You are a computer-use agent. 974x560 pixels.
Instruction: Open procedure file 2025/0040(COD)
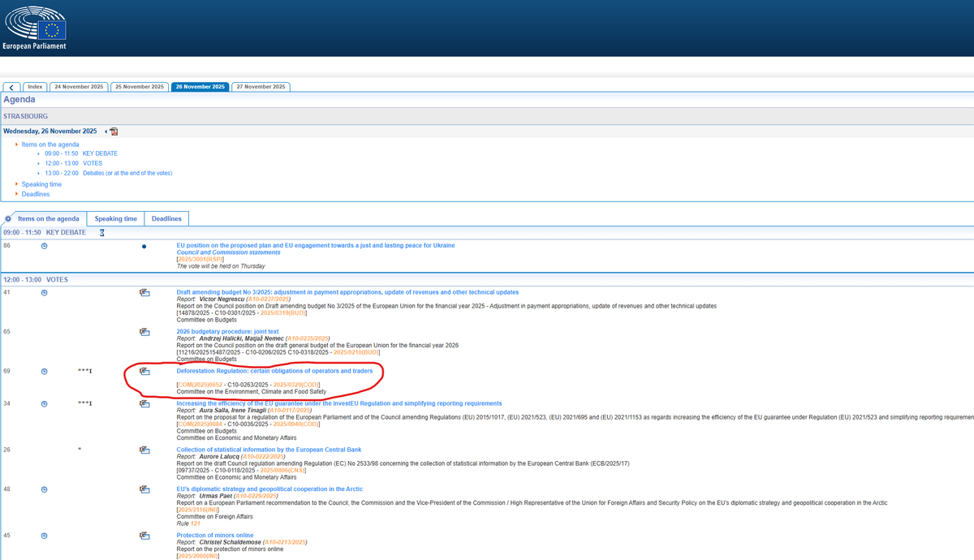pyautogui.click(x=295, y=424)
